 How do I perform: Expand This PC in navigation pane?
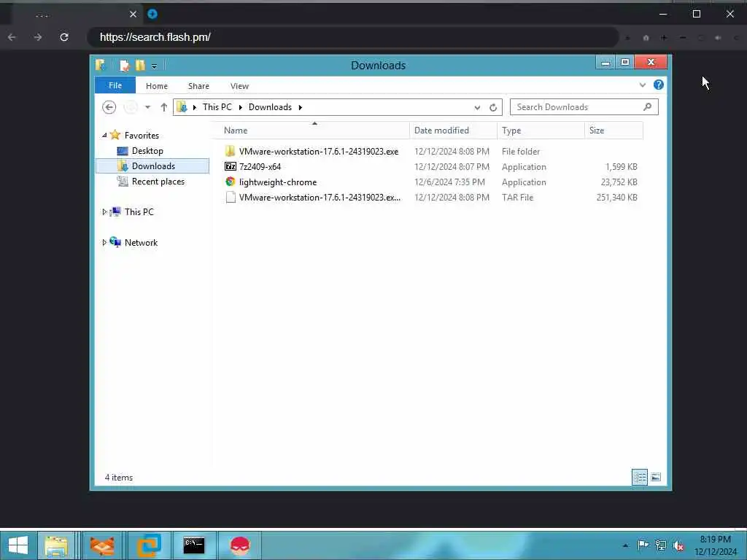tap(104, 212)
